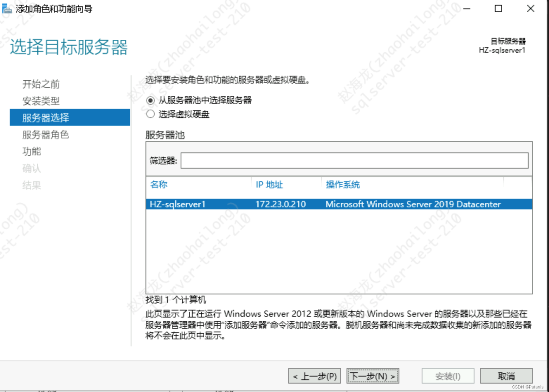Screen dimensions: 549x392
Task: Select the HZ-sqlserver1 server row
Action: tap(339, 204)
